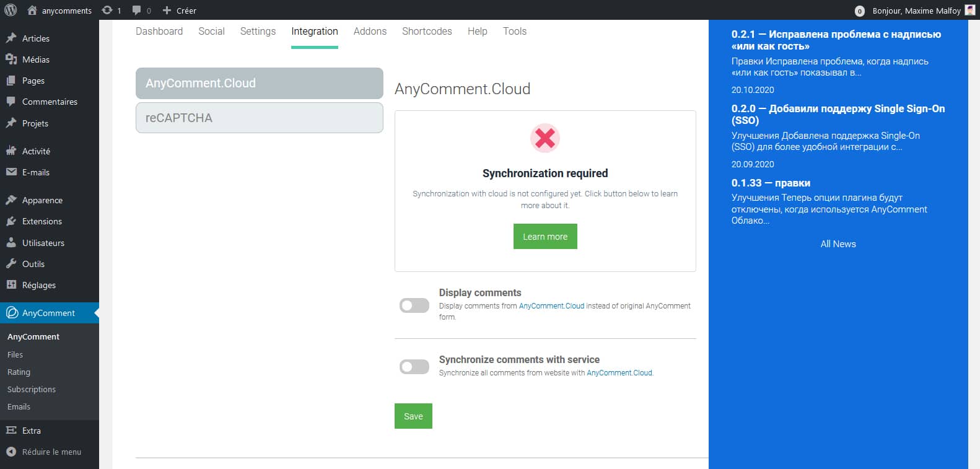The height and width of the screenshot is (469, 980).
Task: Click the 20.10.2020 news date
Action: [x=753, y=90]
